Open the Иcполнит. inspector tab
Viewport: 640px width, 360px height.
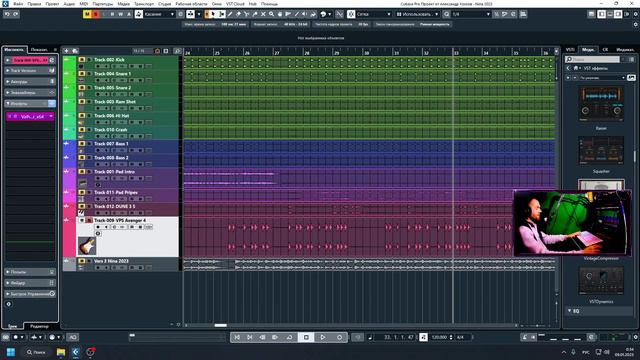click(x=14, y=49)
